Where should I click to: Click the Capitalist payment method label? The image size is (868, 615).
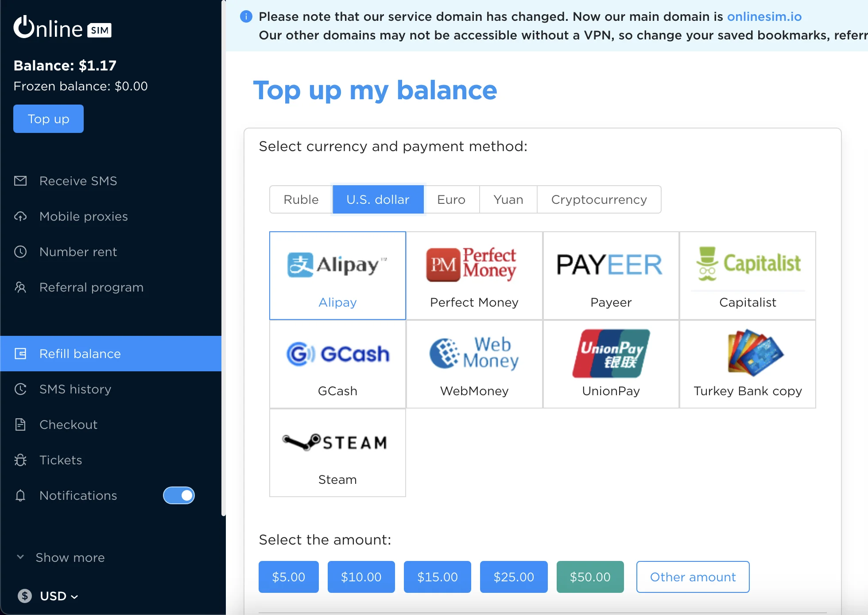coord(748,302)
